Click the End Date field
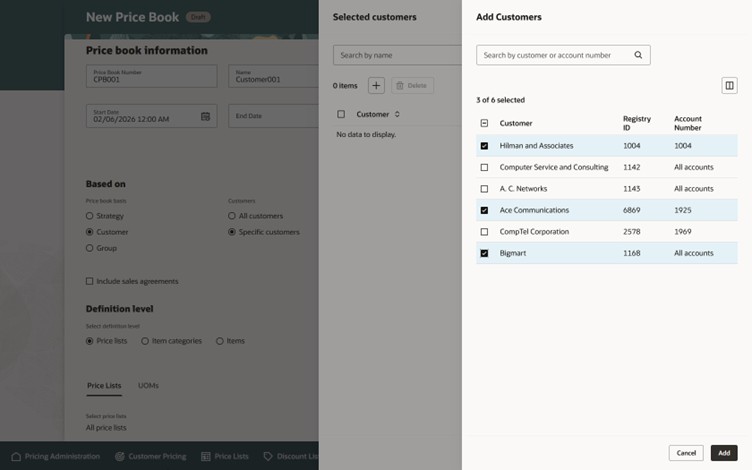 coord(273,116)
